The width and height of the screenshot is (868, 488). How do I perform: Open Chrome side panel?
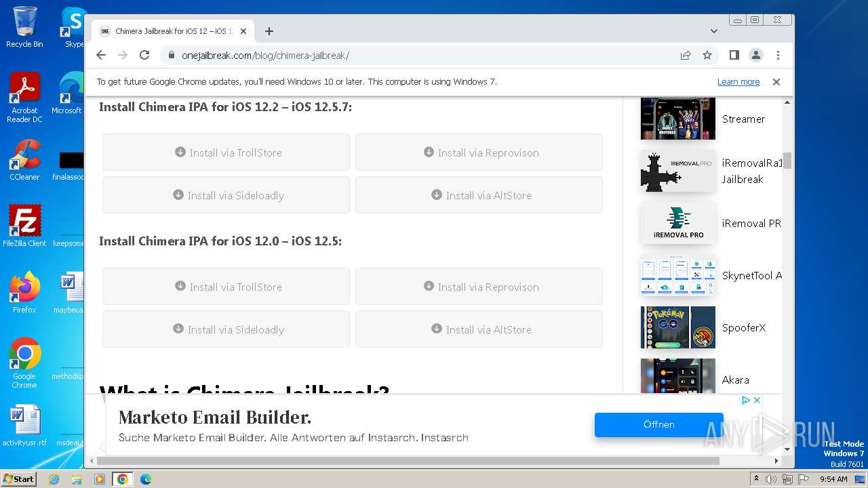pyautogui.click(x=734, y=55)
